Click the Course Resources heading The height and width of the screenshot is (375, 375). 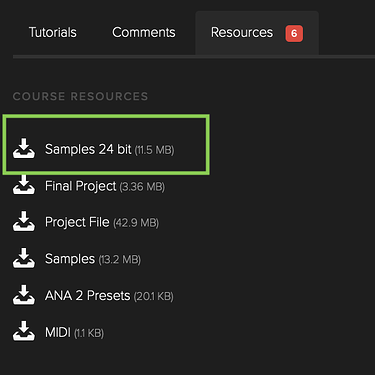click(x=80, y=97)
